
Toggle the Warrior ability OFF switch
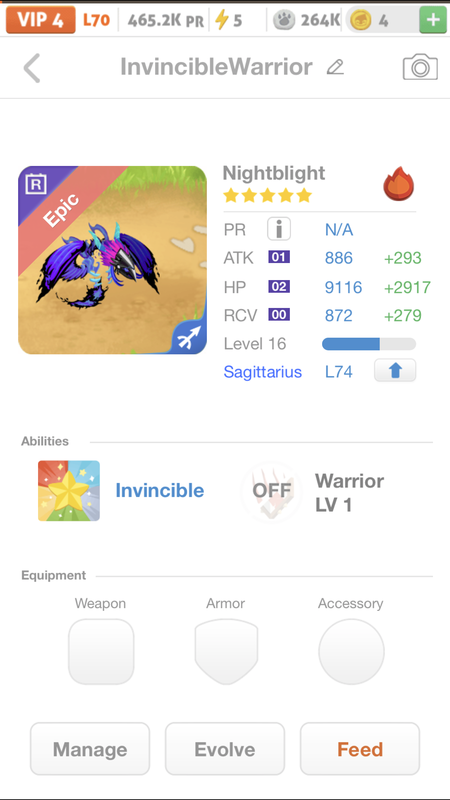pos(271,492)
